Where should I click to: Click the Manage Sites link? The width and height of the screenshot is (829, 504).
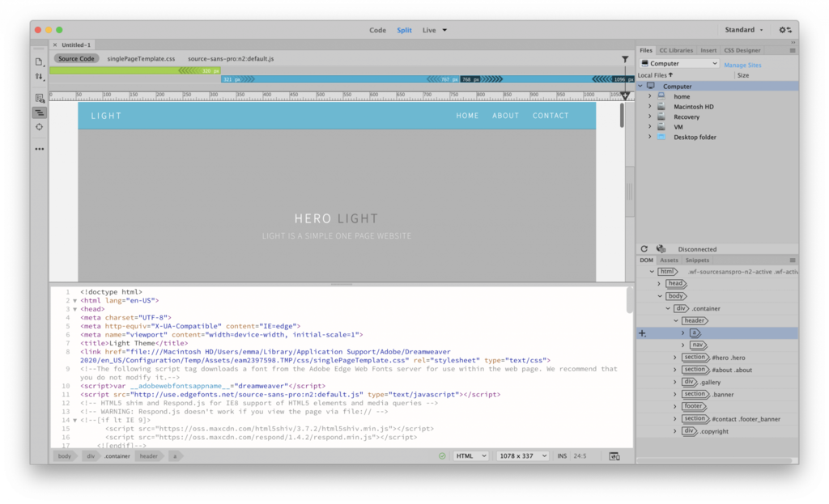pos(742,64)
